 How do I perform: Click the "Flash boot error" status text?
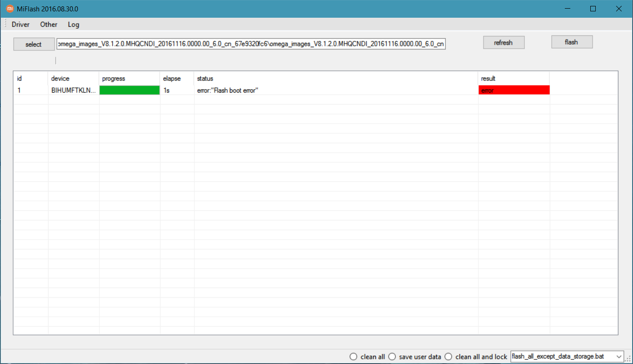tap(227, 90)
